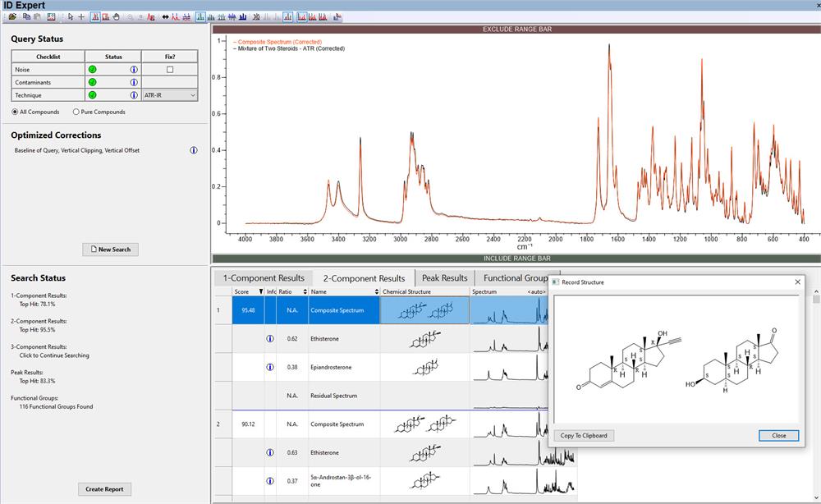Screen dimensions: 821x504
Task: Select the All Compounds radio button
Action: click(16, 112)
